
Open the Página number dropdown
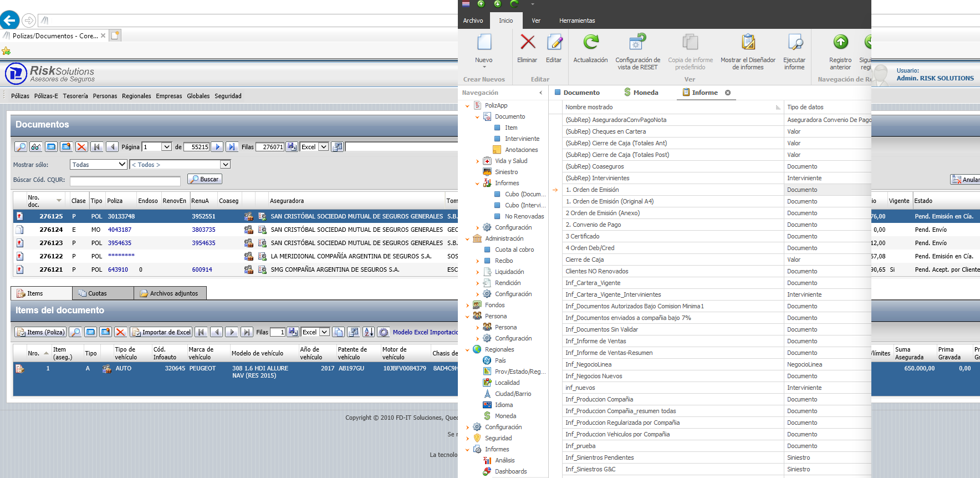click(166, 147)
